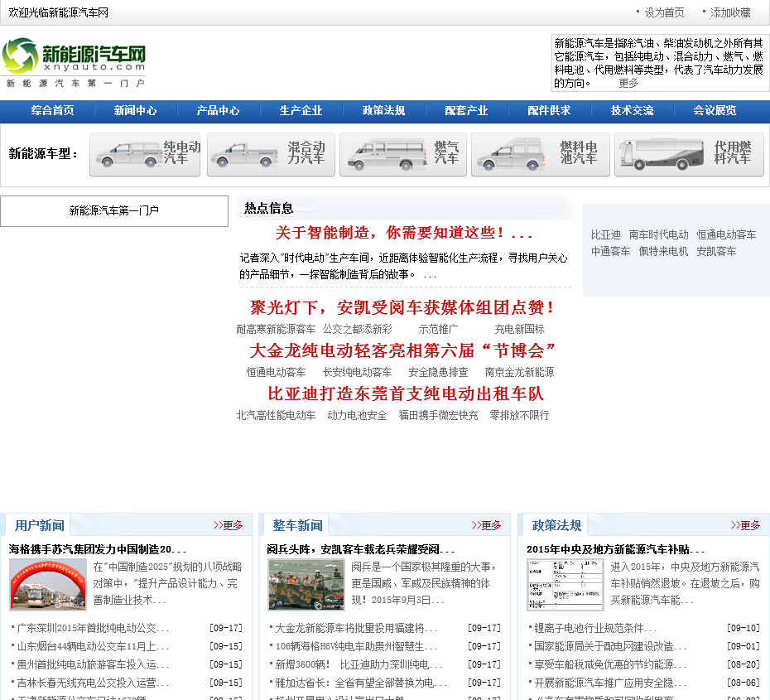Open the 公交之都添新彩 sub-link

[358, 329]
